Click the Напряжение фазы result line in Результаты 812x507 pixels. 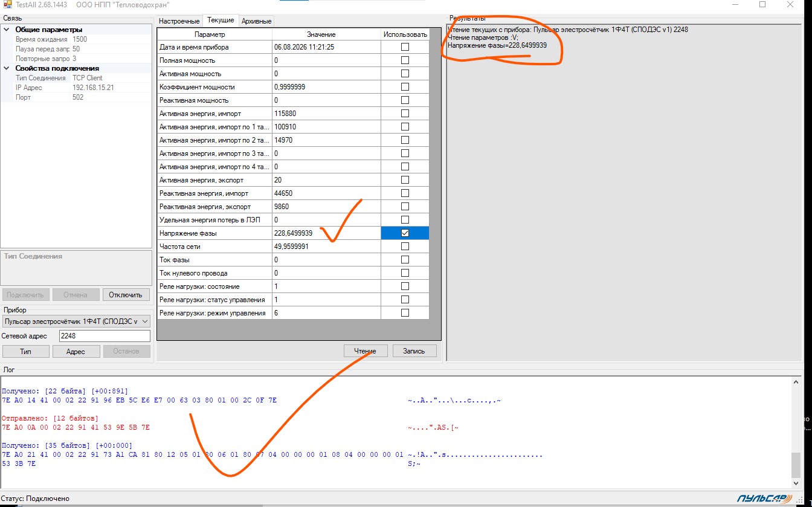[497, 45]
